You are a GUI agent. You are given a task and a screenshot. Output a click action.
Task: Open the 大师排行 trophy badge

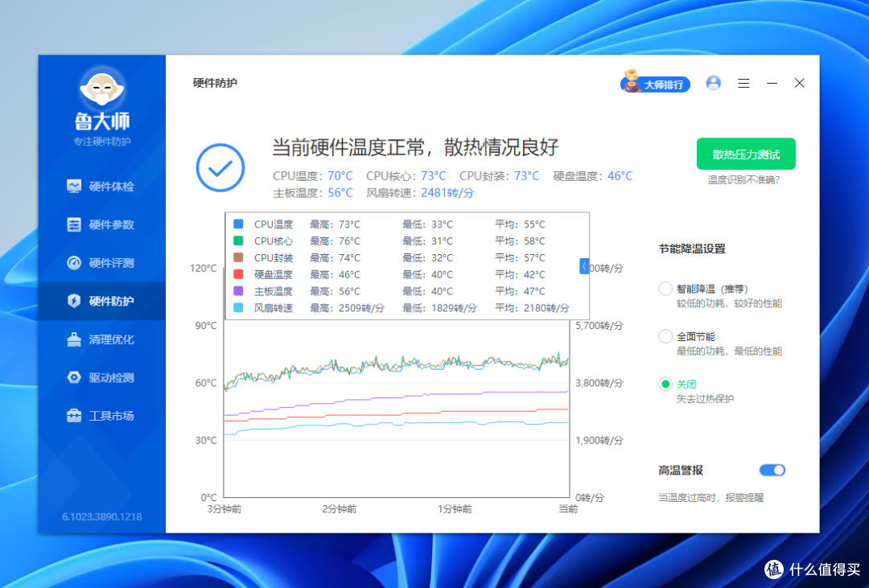(x=655, y=83)
